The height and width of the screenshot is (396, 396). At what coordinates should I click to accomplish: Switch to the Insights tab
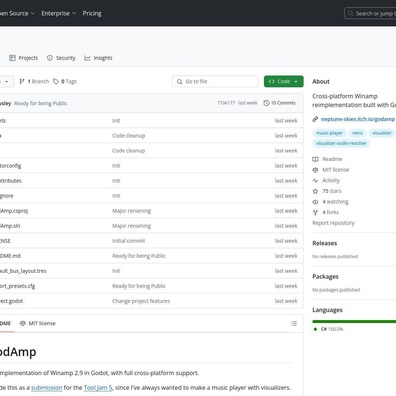(x=98, y=58)
